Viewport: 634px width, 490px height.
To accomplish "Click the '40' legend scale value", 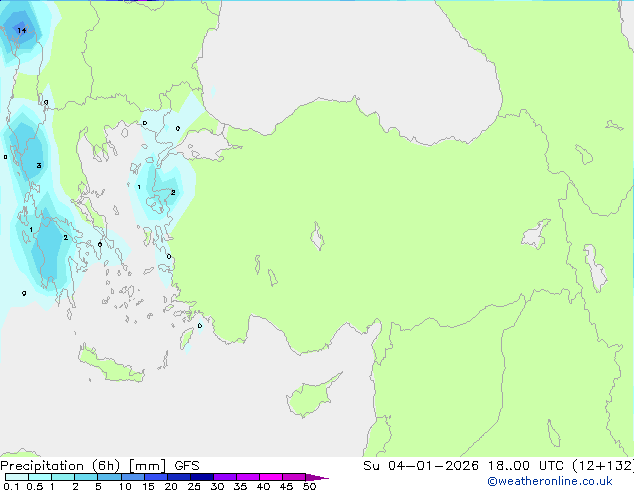I will 263,486.
